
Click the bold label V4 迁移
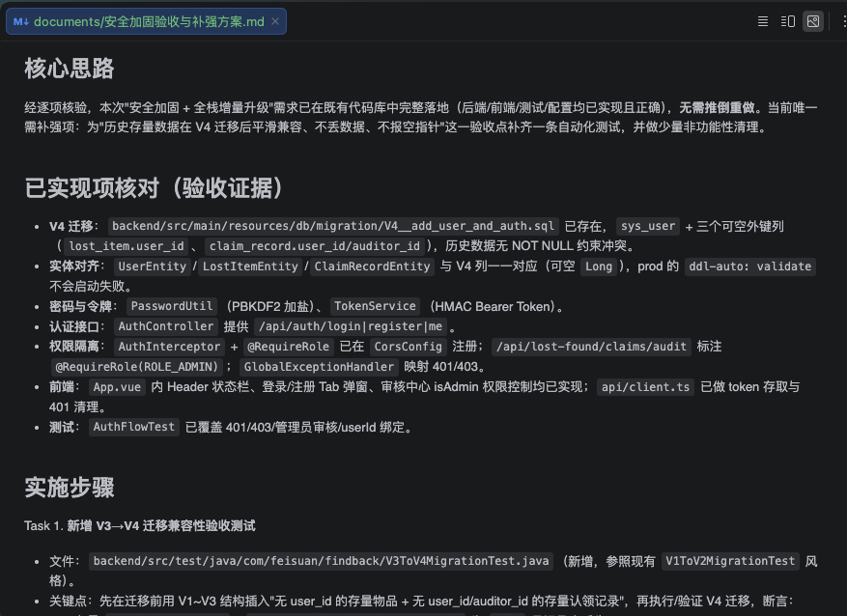(71, 226)
